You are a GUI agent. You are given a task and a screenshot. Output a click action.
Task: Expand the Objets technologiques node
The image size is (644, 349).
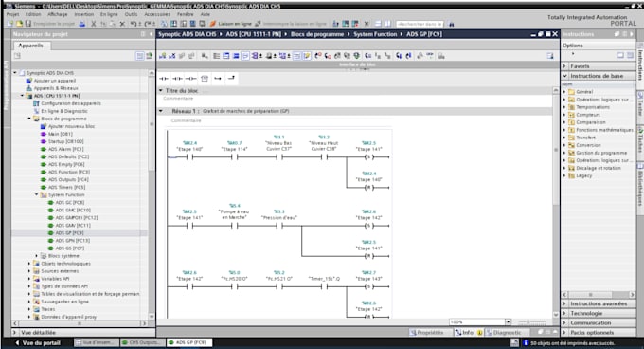click(29, 264)
